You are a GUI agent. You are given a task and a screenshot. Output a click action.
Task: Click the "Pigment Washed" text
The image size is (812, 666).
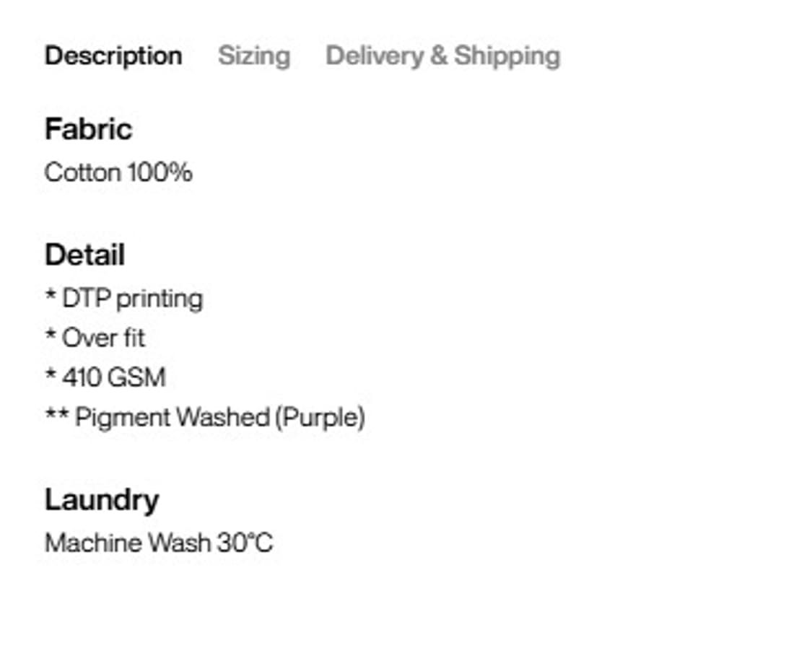pyautogui.click(x=173, y=418)
